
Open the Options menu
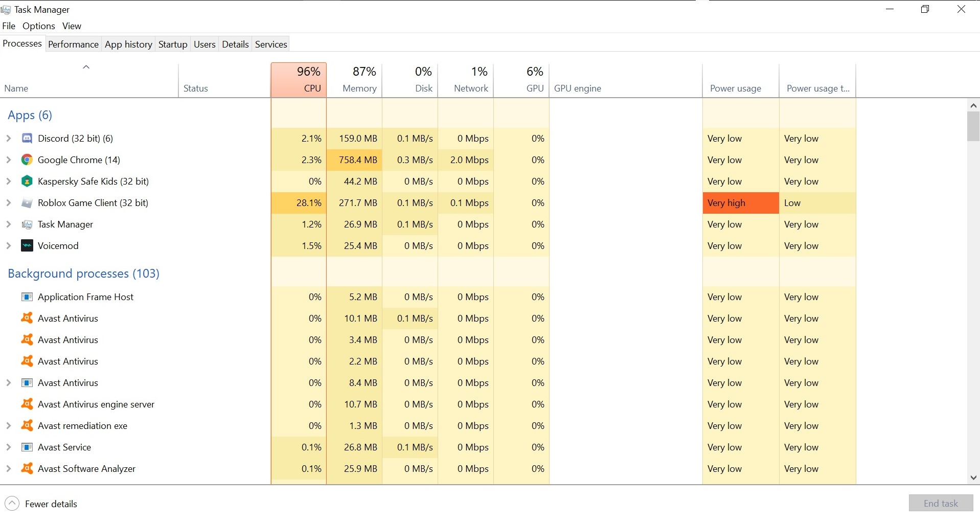point(38,26)
